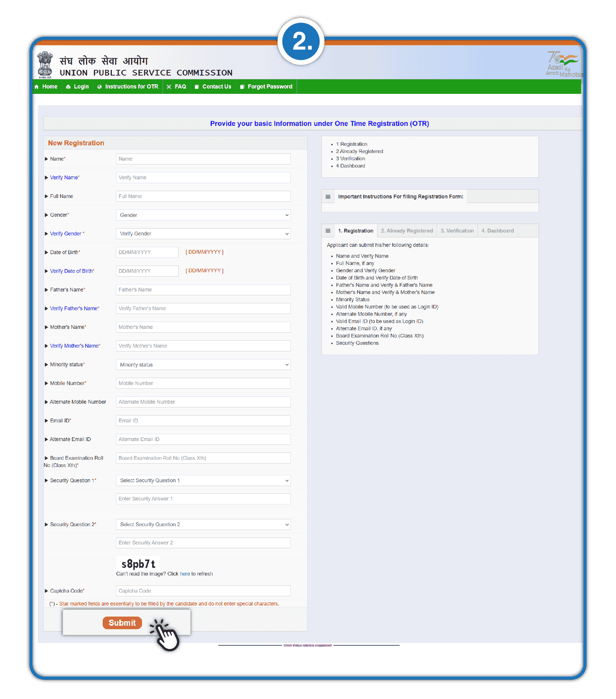The width and height of the screenshot is (616, 699).
Task: Click the Contact Us page icon
Action: point(197,87)
